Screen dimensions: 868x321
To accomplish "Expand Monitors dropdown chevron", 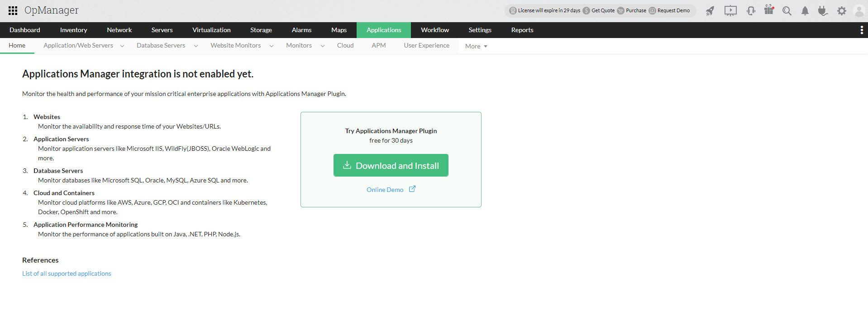I will pyautogui.click(x=322, y=46).
